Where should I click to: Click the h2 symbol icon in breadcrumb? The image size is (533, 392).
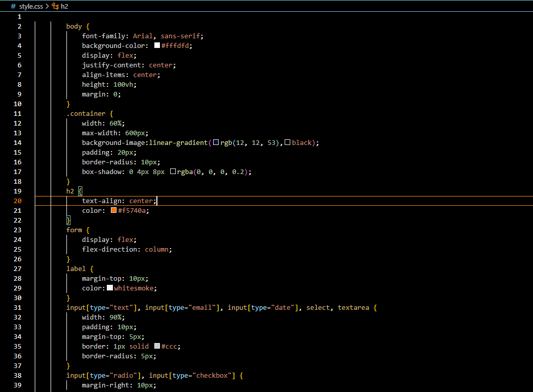coord(55,7)
